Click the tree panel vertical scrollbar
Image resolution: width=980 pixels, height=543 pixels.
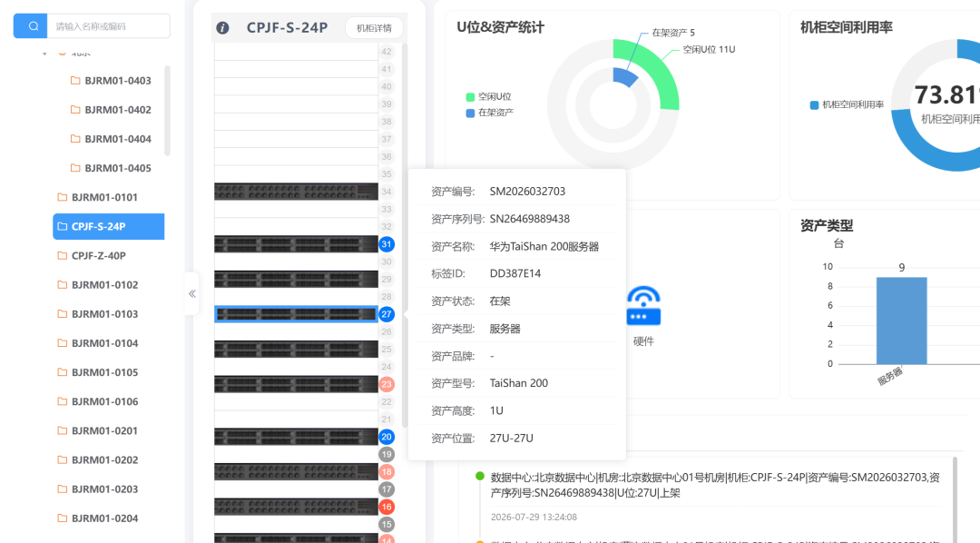[167, 110]
